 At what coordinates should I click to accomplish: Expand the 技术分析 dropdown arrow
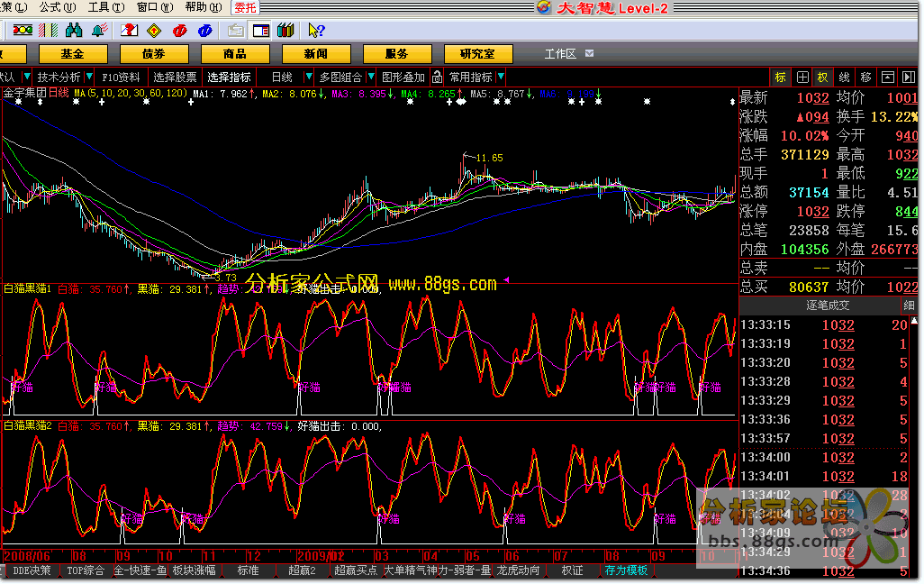[89, 77]
